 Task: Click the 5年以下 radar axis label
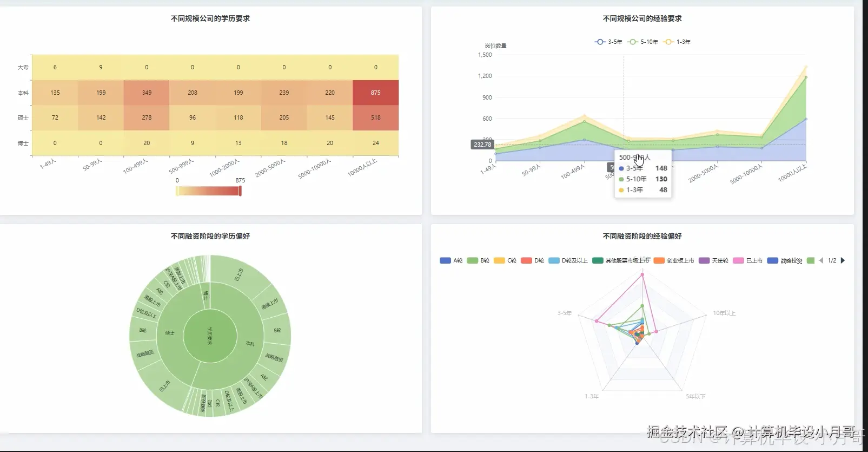point(695,396)
